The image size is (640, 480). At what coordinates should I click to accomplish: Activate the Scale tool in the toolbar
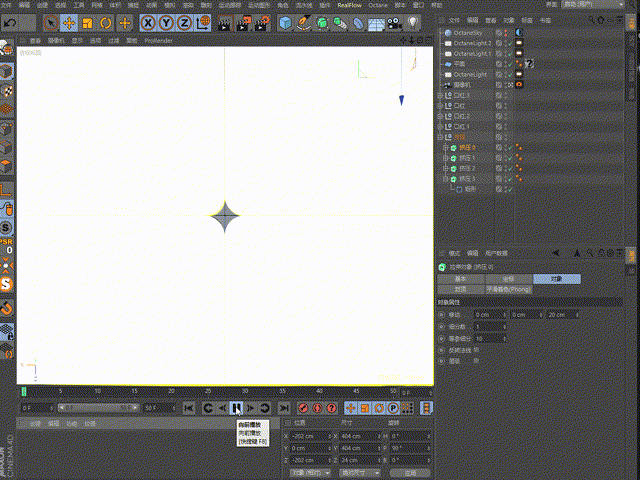87,23
